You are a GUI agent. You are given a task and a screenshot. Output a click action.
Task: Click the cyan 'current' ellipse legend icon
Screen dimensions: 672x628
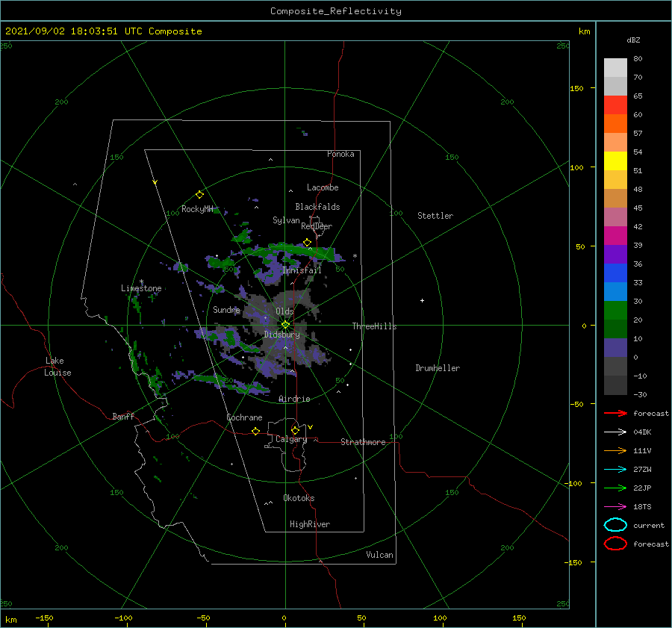coord(615,525)
